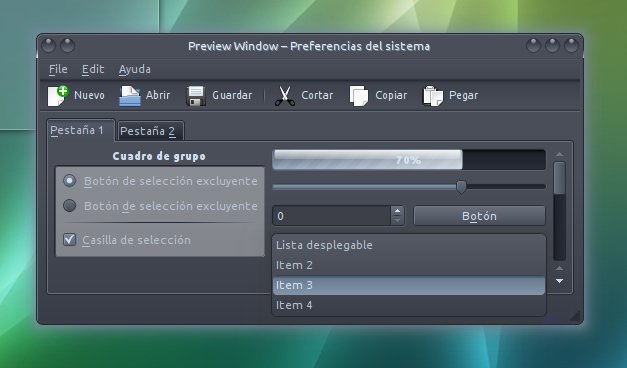Click the Guardar floppy disk icon
627x368 pixels.
pos(196,96)
